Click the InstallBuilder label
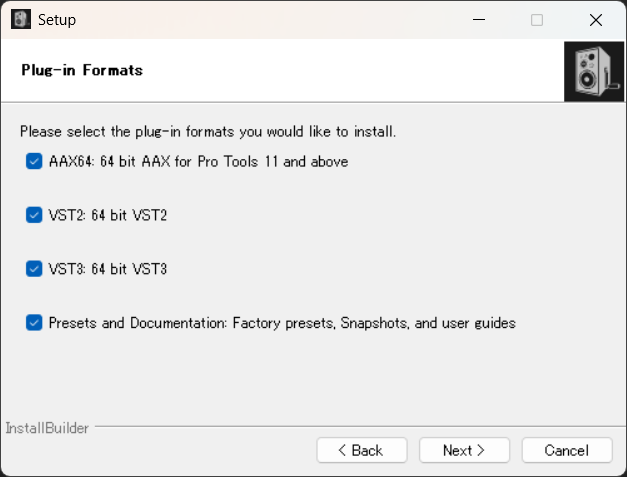The width and height of the screenshot is (627, 477). [x=47, y=428]
